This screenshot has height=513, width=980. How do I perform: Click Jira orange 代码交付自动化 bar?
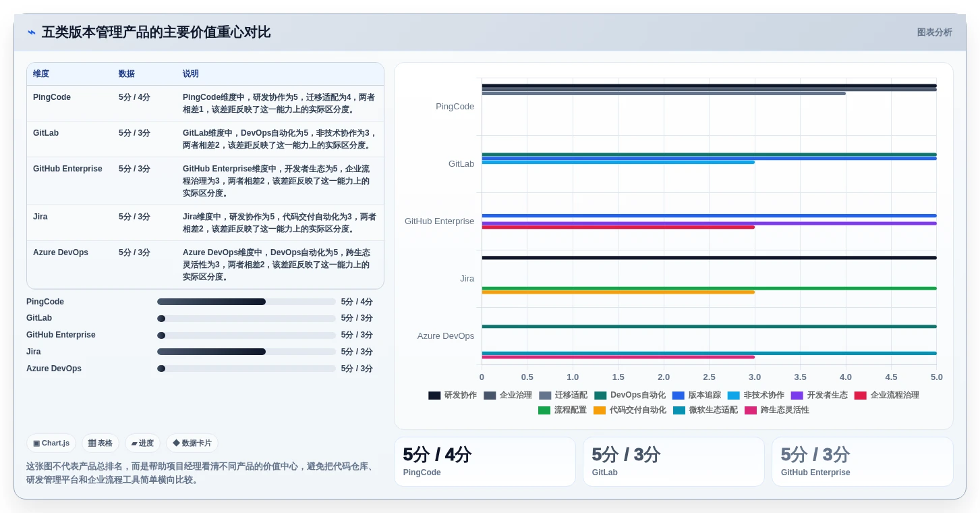tap(618, 292)
